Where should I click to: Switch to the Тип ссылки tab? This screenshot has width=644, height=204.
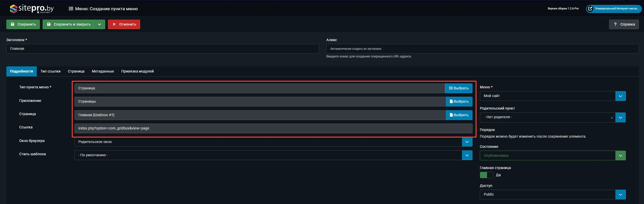(50, 71)
